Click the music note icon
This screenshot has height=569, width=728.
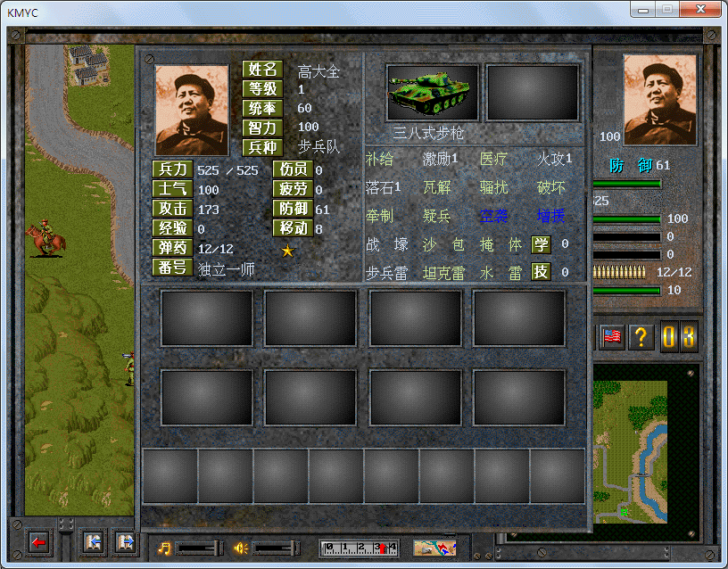pos(165,548)
